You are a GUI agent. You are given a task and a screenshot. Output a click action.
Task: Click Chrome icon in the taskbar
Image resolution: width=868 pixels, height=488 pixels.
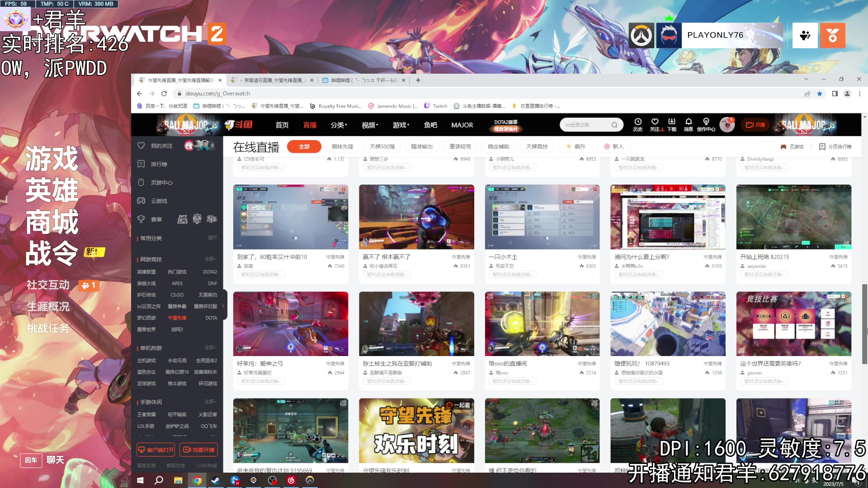197,480
